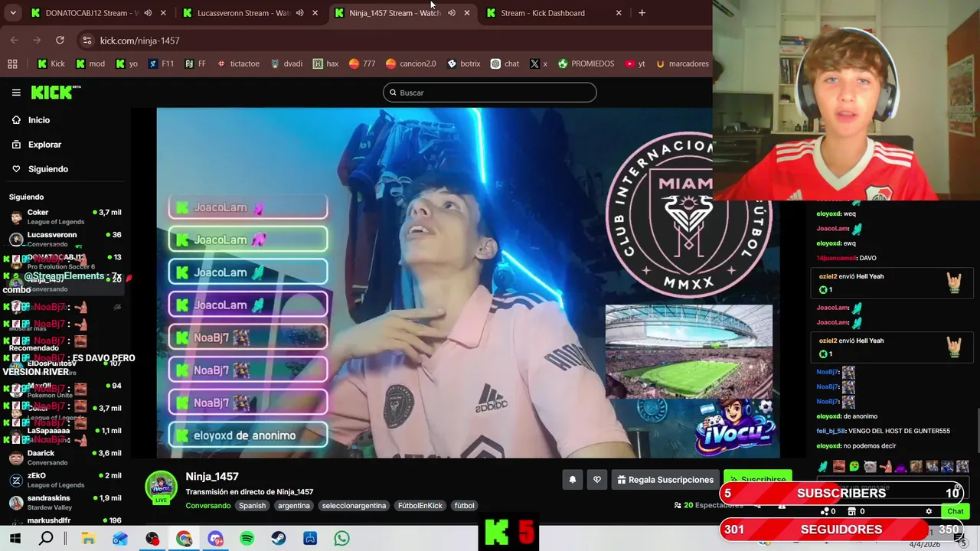Open the PROMIEDOS bookmark

tap(586, 64)
